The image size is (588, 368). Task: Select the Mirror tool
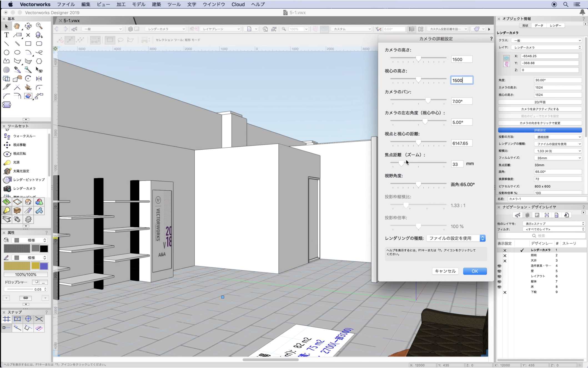39,79
